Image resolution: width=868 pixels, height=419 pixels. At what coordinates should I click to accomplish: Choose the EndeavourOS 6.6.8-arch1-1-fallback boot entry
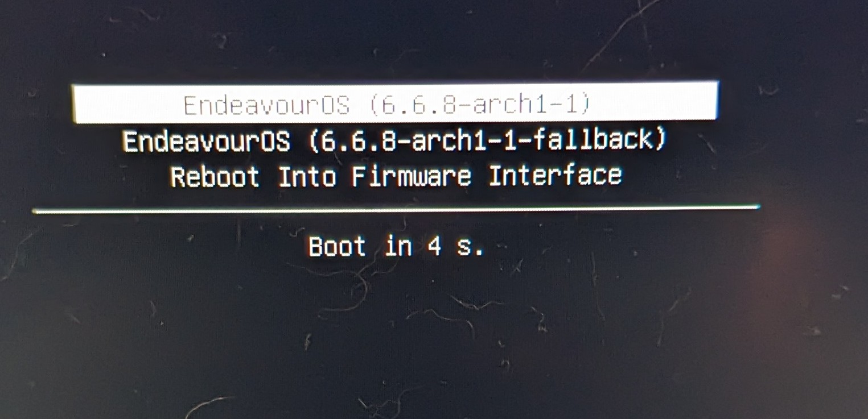[394, 140]
